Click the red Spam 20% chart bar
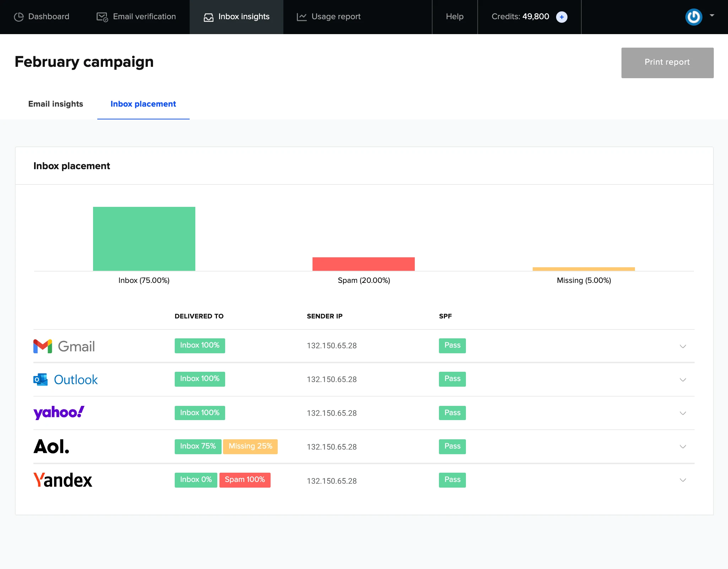728x569 pixels. 363,264
